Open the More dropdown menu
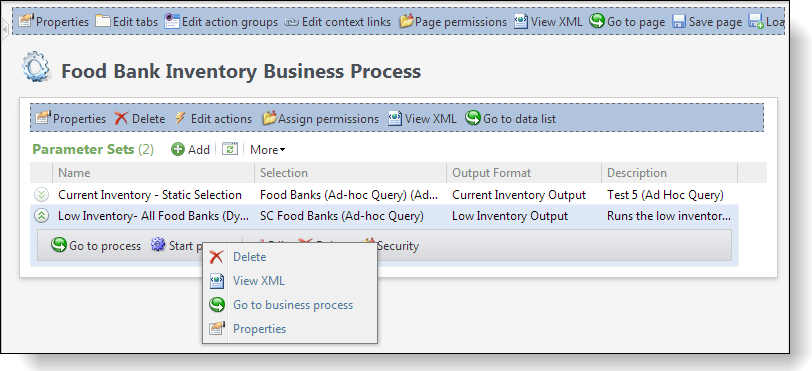 (268, 150)
